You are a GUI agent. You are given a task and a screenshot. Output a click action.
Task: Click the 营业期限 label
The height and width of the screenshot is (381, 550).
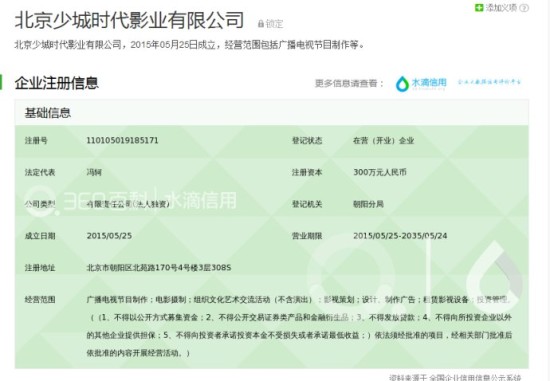[x=307, y=236]
